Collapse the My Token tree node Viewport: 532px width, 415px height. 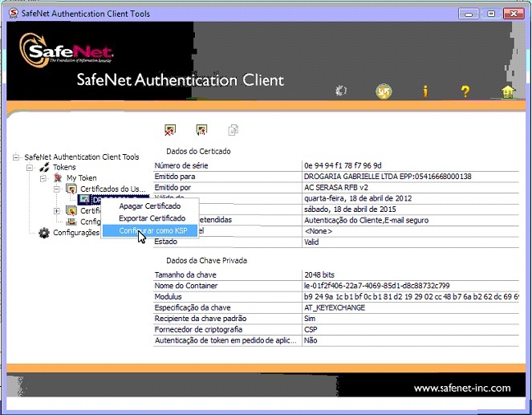coord(44,178)
